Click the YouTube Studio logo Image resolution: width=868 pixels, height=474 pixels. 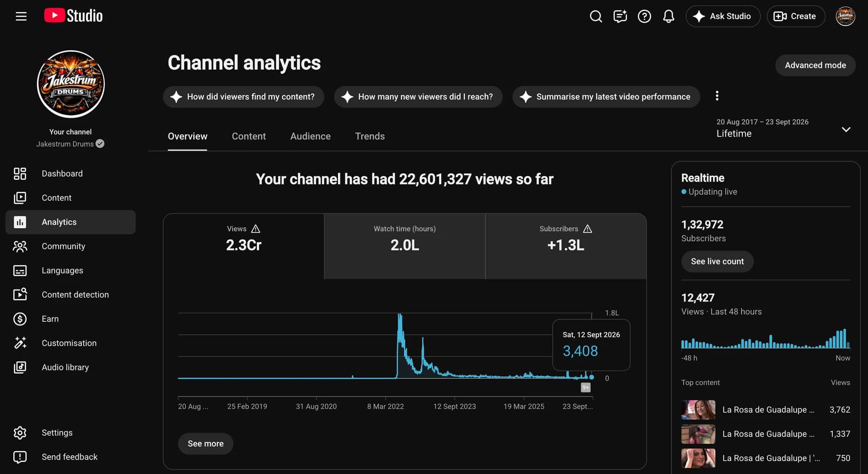[x=73, y=16]
